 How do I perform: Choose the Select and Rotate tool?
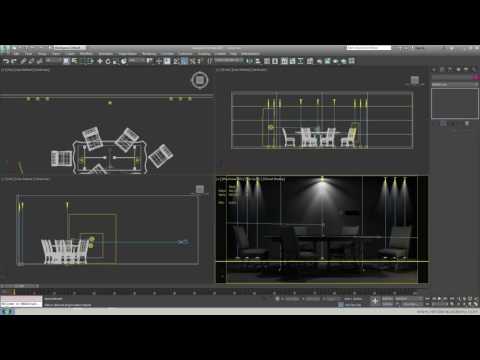[108, 61]
